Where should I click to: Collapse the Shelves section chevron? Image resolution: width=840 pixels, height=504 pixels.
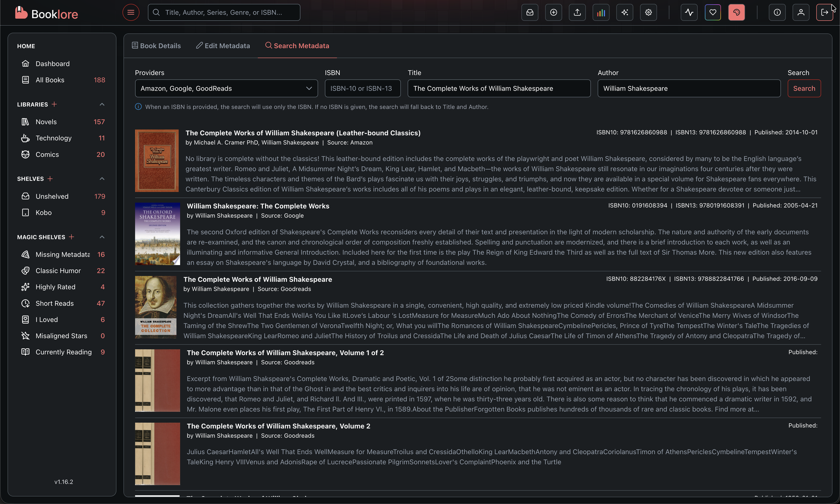102,178
